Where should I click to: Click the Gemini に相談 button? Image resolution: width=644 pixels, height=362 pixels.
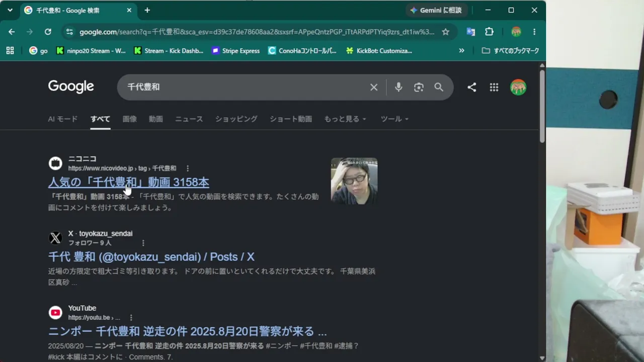coord(436,10)
